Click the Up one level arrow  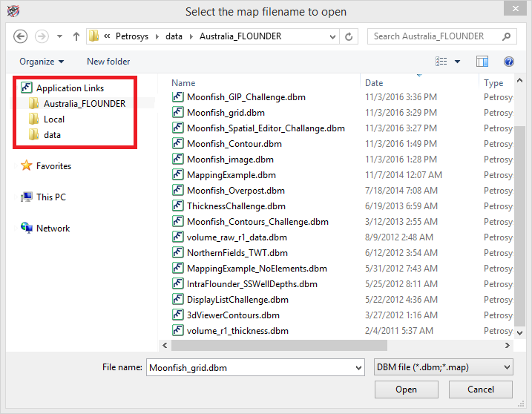(x=76, y=36)
